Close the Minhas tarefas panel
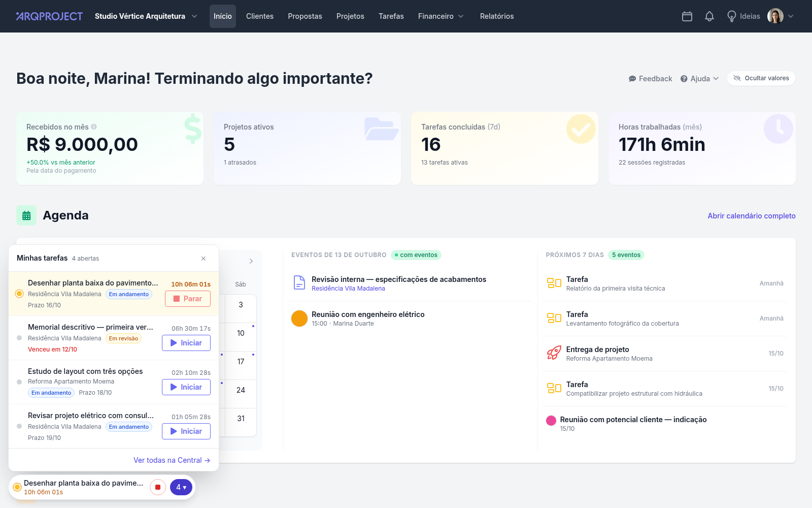This screenshot has height=508, width=812. 204,259
